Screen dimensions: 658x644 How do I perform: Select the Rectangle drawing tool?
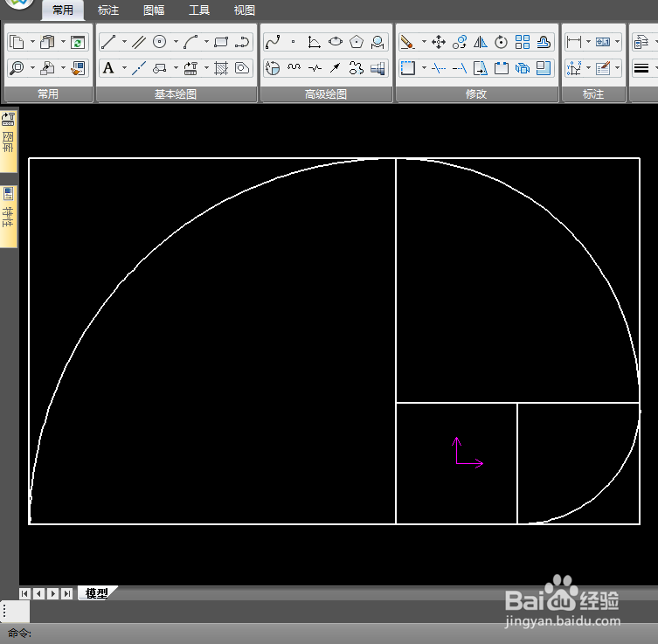pyautogui.click(x=221, y=42)
